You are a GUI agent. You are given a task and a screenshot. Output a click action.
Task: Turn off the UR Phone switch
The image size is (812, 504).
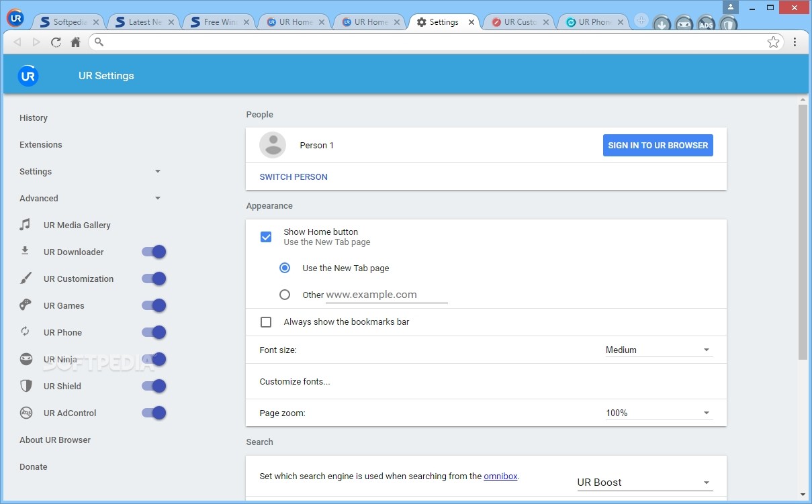tap(154, 332)
